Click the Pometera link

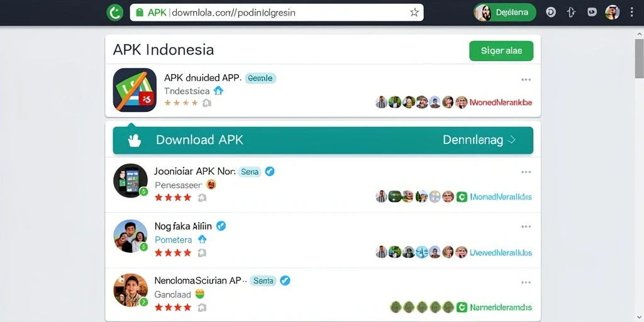point(174,240)
